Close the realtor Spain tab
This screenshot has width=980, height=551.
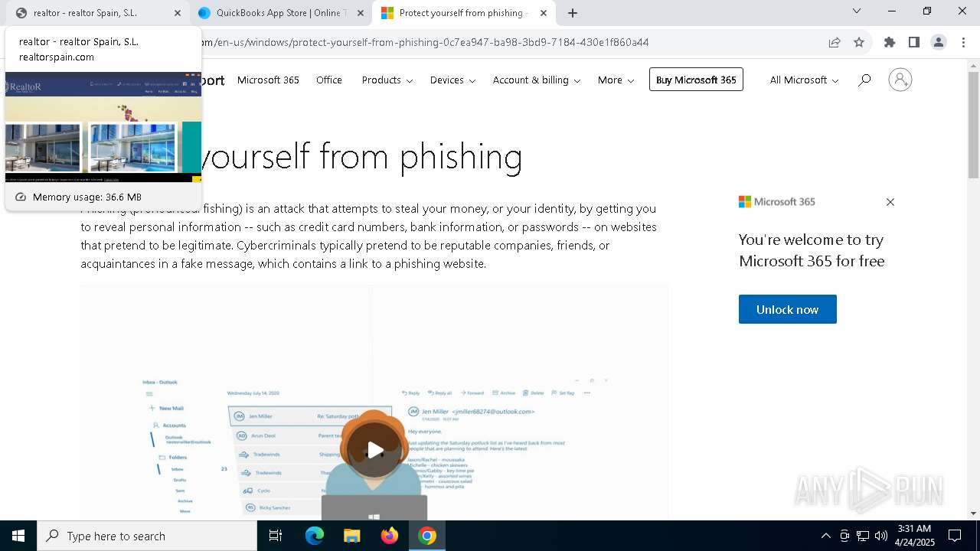click(178, 13)
